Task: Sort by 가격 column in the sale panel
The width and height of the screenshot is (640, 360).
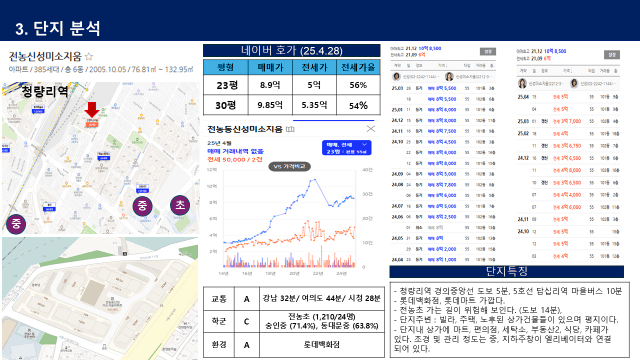Action: (442, 66)
